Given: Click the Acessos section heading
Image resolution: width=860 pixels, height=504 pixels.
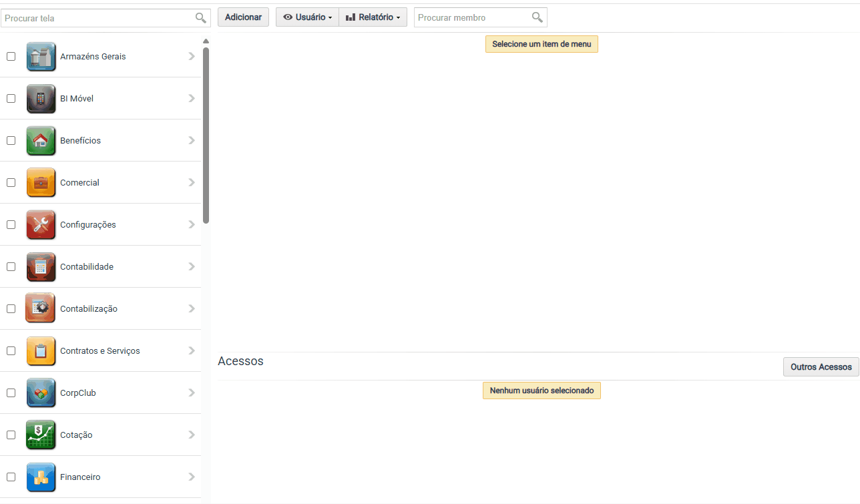Looking at the screenshot, I should click(x=240, y=361).
